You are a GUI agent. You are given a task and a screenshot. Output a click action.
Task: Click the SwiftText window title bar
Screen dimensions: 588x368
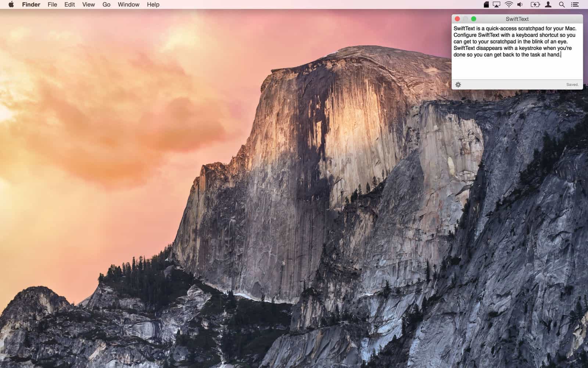point(517,19)
